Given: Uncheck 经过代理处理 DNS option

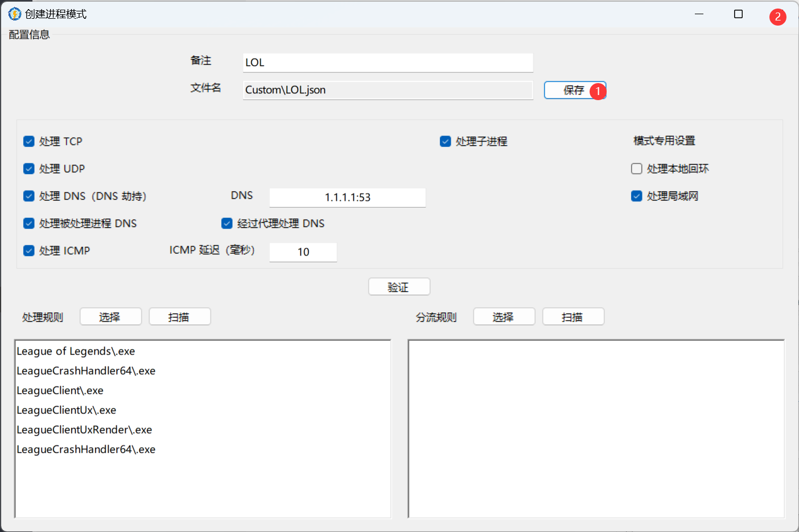Looking at the screenshot, I should pyautogui.click(x=227, y=224).
